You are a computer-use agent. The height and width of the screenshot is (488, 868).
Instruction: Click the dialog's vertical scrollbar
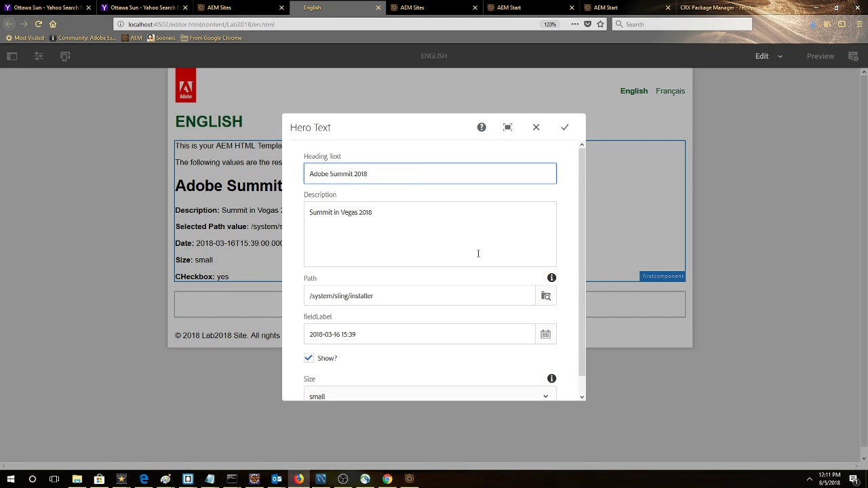click(581, 261)
